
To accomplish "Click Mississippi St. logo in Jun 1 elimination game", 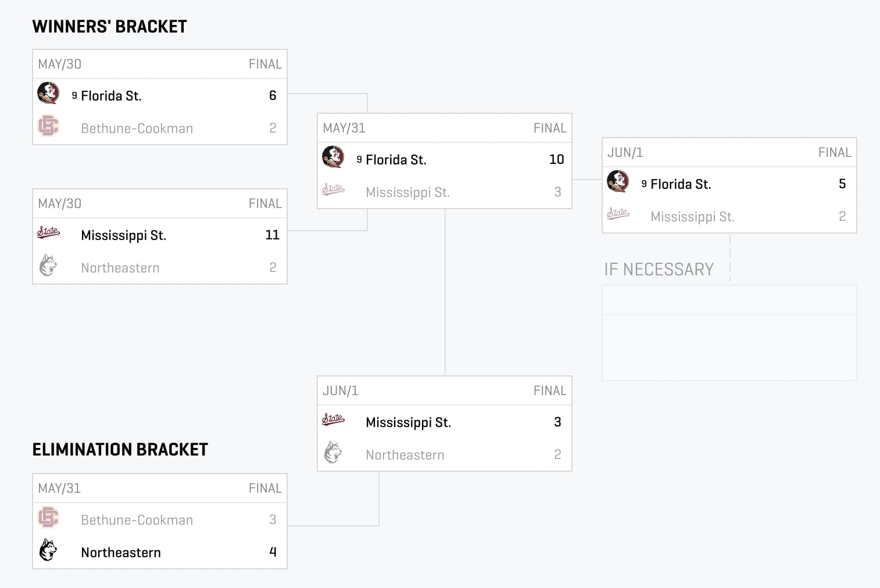I will [x=333, y=420].
